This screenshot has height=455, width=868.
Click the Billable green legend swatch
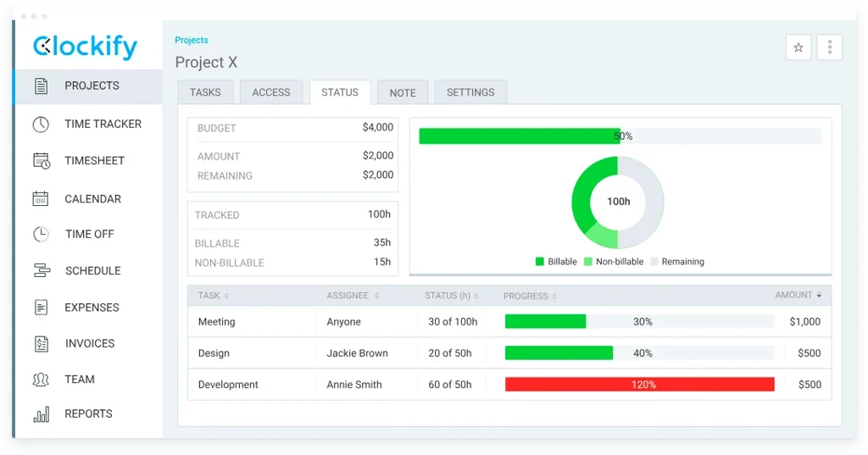click(540, 262)
